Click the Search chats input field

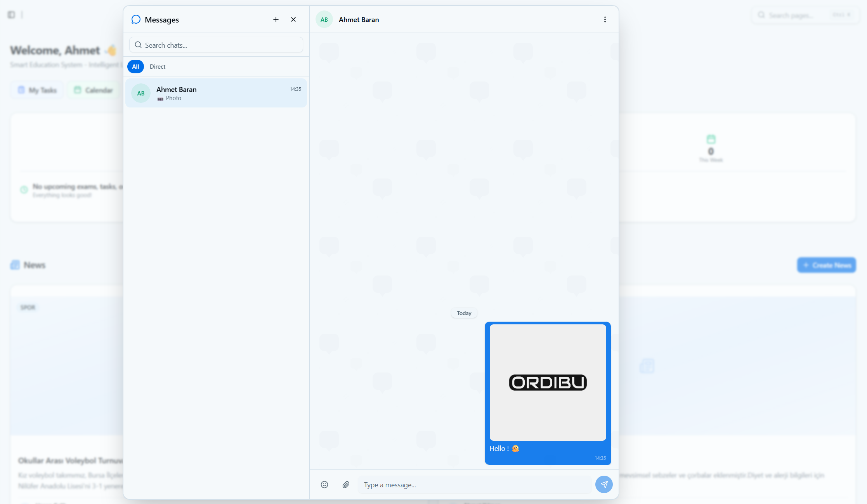click(216, 45)
